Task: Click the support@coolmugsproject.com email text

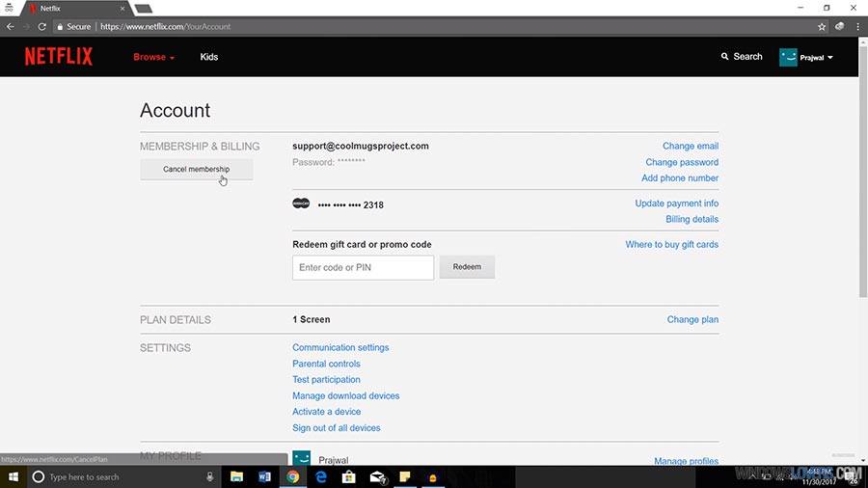Action: tap(361, 146)
